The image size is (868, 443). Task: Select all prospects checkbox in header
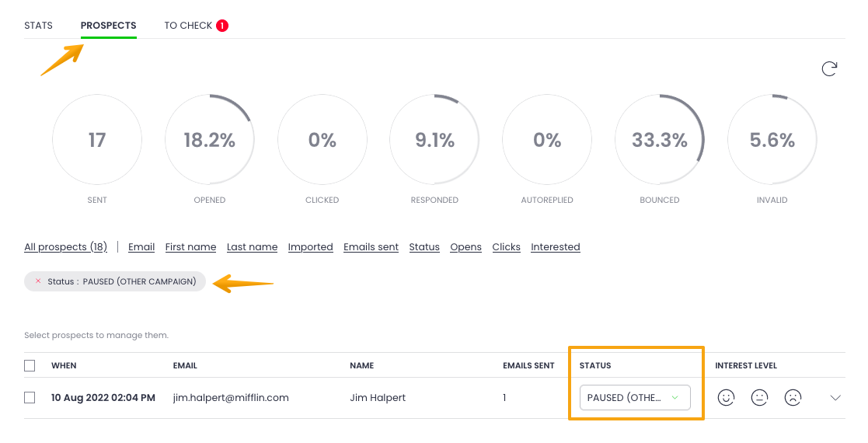coord(30,365)
